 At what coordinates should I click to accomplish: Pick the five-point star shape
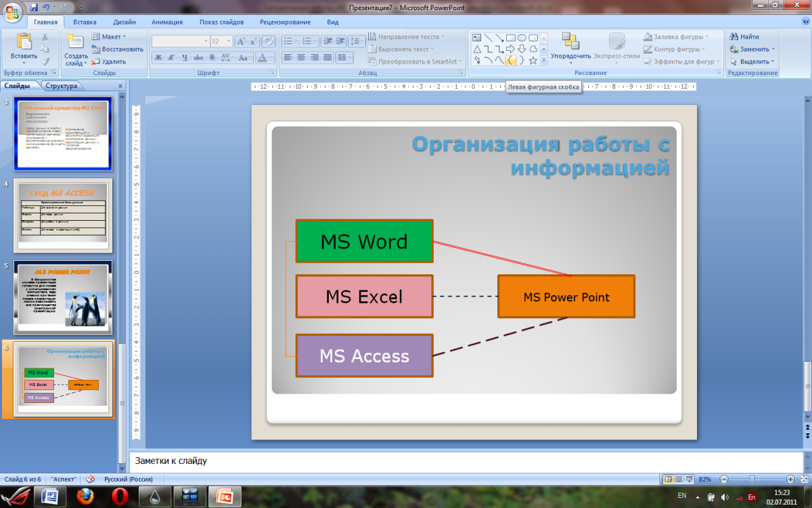533,61
